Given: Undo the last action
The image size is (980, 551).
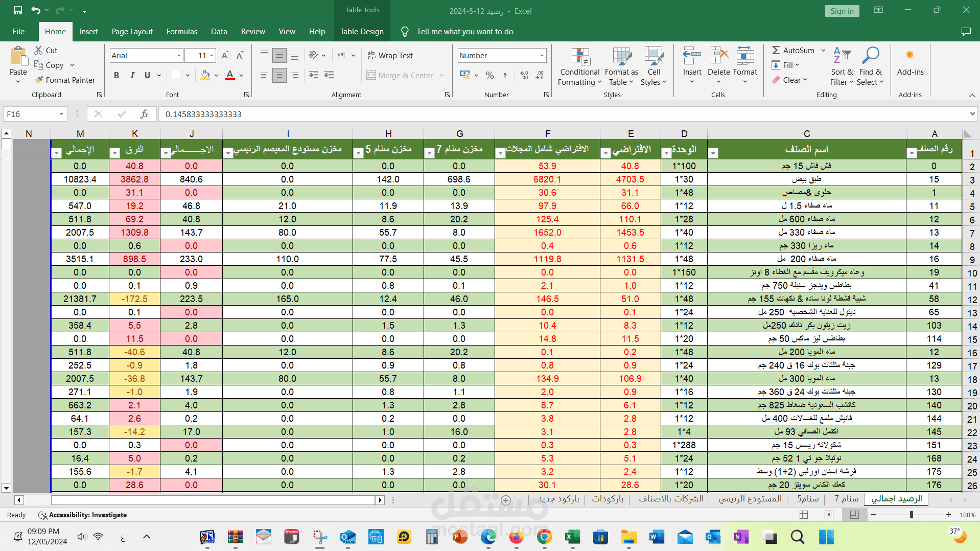Looking at the screenshot, I should (35, 10).
